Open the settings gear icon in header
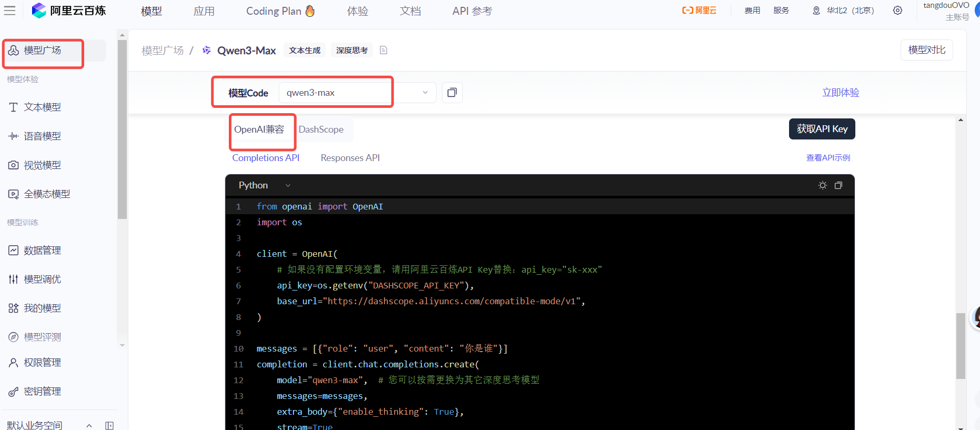The width and height of the screenshot is (980, 430). [x=897, y=11]
